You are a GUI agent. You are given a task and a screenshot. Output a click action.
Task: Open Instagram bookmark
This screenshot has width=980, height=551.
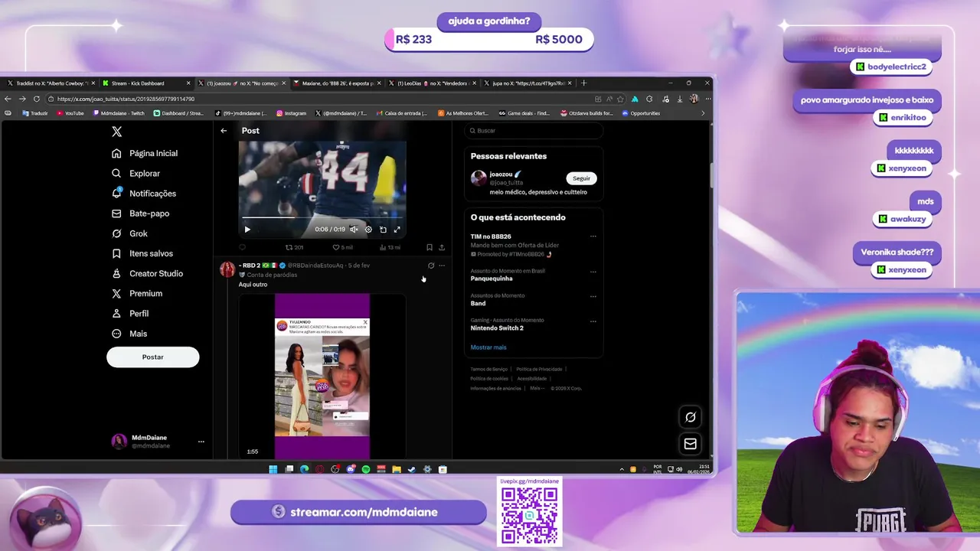pos(292,113)
